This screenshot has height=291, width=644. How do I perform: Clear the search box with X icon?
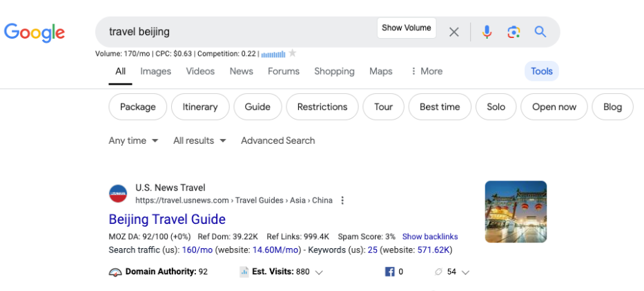(453, 32)
